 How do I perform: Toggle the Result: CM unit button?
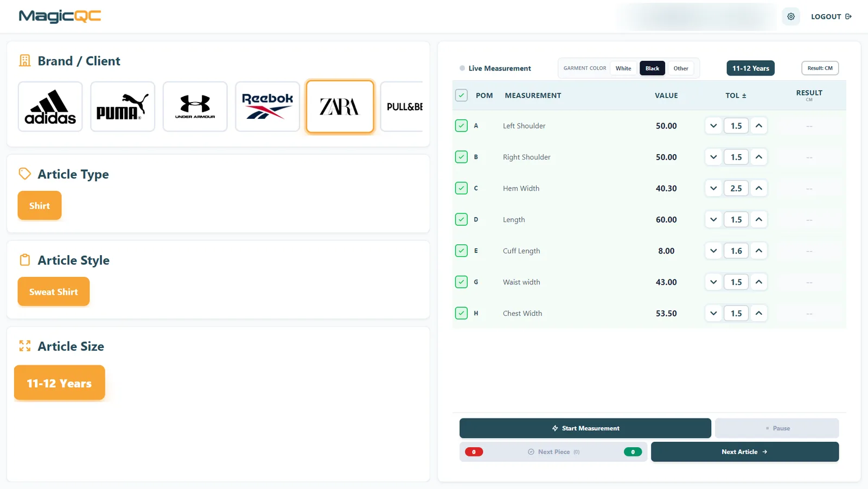(x=820, y=68)
